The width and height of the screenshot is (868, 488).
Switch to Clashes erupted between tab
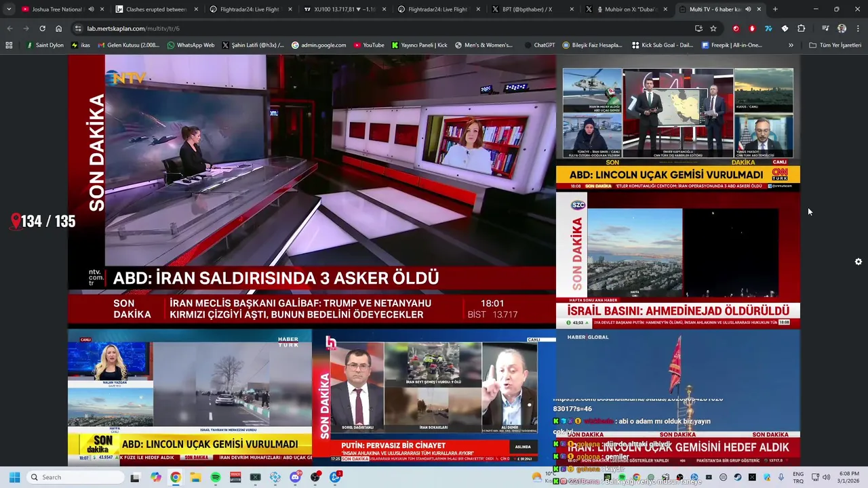(x=157, y=9)
